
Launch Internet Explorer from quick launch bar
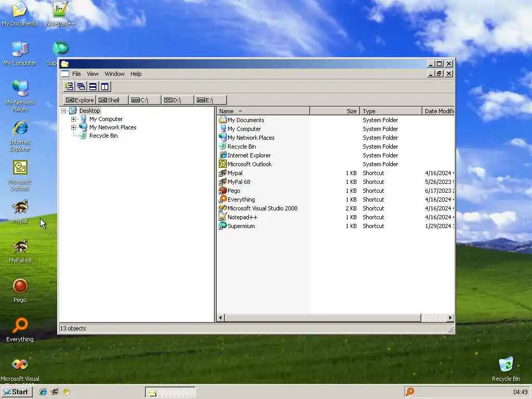43,392
